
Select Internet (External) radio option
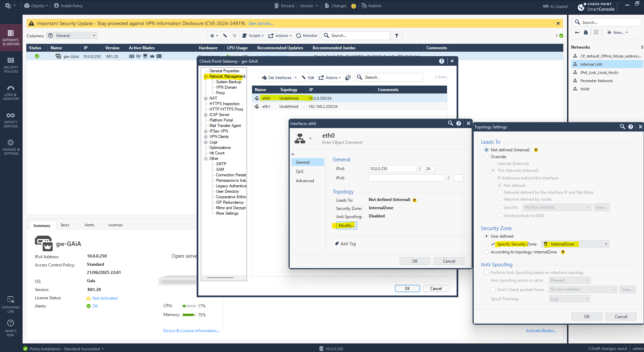pyautogui.click(x=493, y=164)
